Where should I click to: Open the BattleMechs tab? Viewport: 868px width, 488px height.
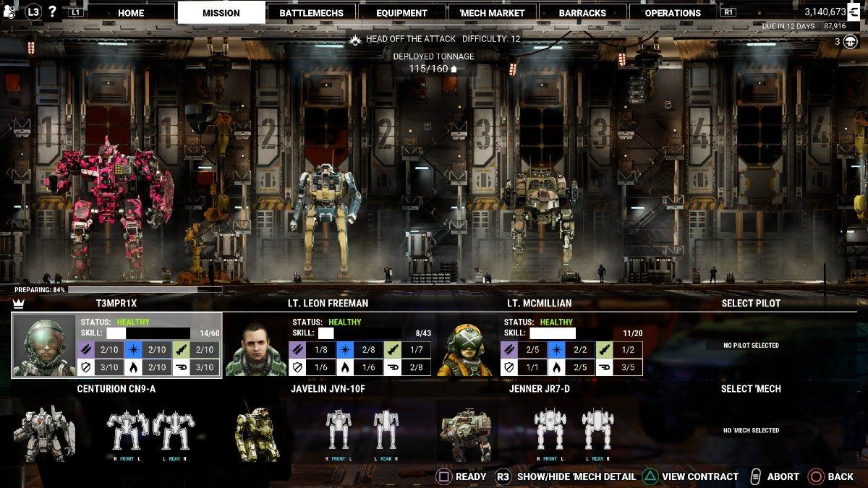[311, 13]
